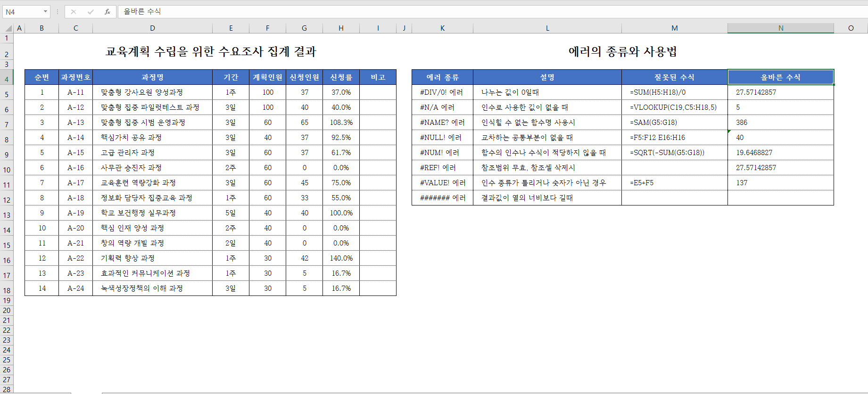Click the title 에러의 종류와 사용법
The image size is (868, 394).
(623, 51)
